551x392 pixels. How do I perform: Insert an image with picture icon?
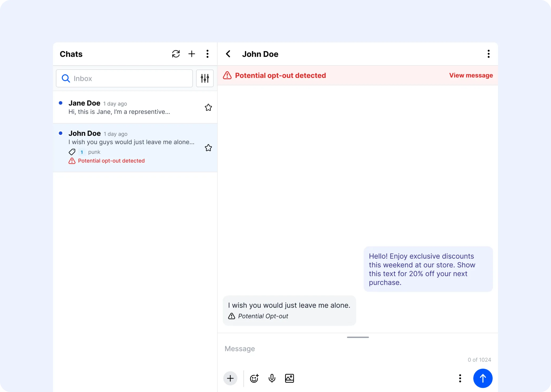(x=290, y=378)
